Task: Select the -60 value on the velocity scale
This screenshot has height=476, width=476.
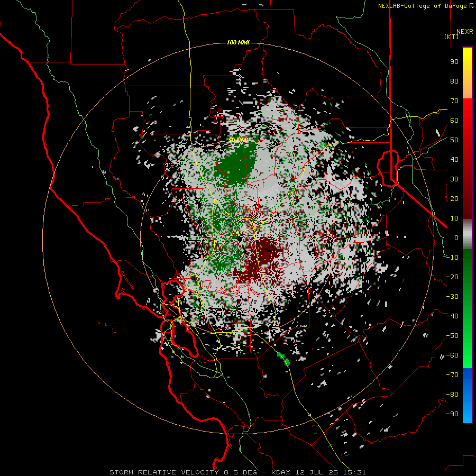Action: coord(452,355)
